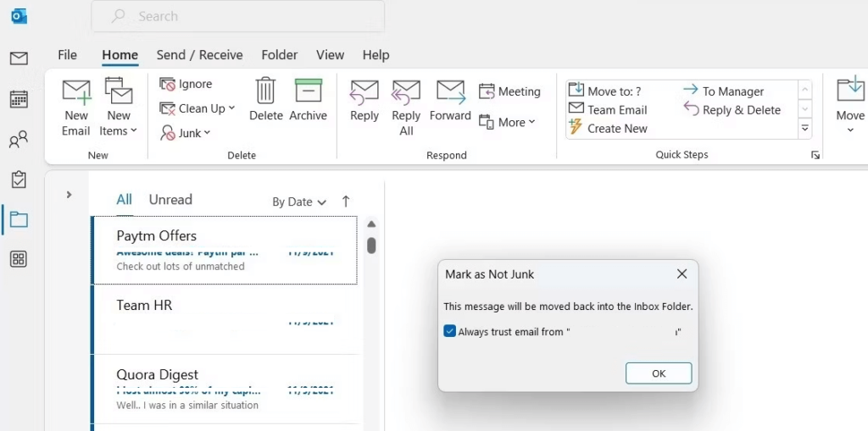This screenshot has width=868, height=431.
Task: Click the Ignore button
Action: pyautogui.click(x=186, y=84)
